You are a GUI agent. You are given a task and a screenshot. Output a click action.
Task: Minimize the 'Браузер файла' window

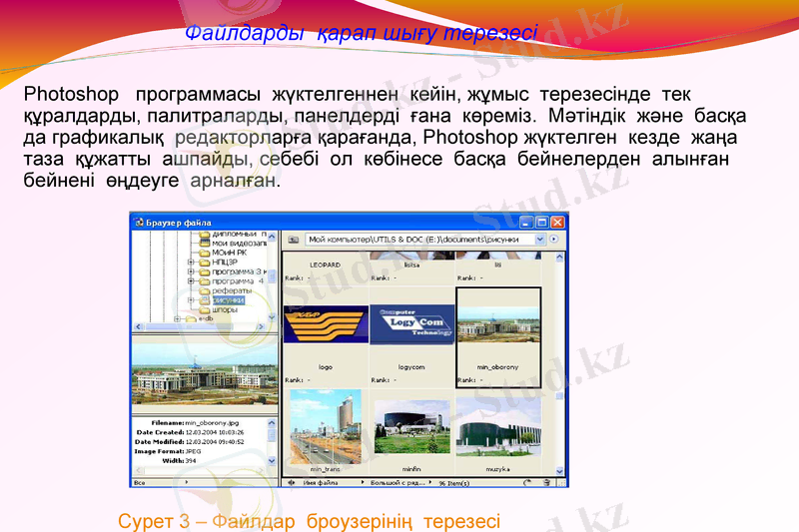526,223
